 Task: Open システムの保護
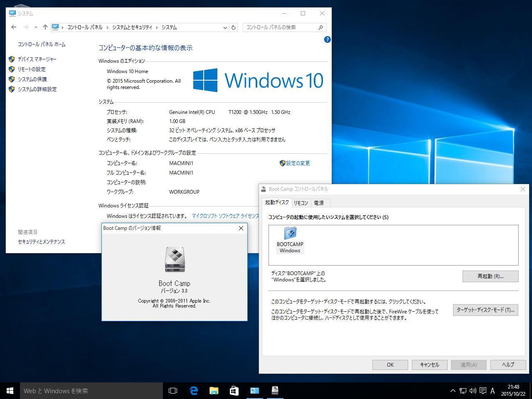32,79
